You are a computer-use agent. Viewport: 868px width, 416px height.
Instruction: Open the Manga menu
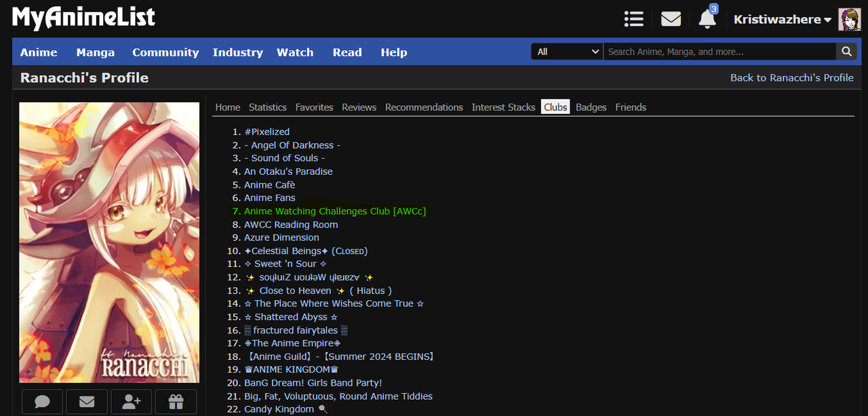click(x=96, y=52)
